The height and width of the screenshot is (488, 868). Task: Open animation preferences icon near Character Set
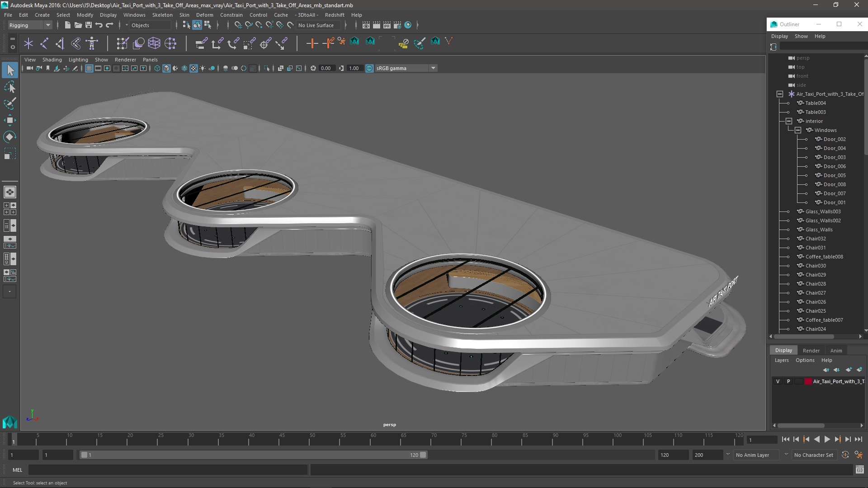[859, 455]
